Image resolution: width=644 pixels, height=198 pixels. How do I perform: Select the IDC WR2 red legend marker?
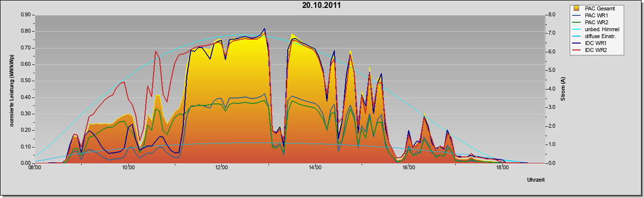[577, 50]
